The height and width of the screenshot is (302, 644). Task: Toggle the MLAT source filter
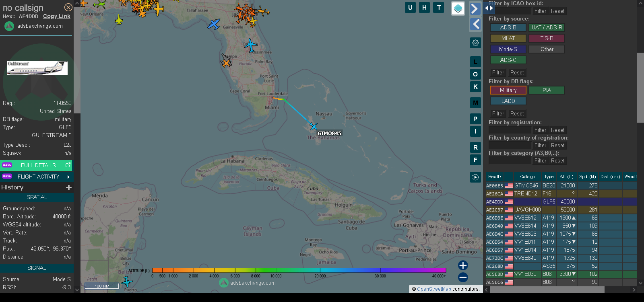[508, 38]
